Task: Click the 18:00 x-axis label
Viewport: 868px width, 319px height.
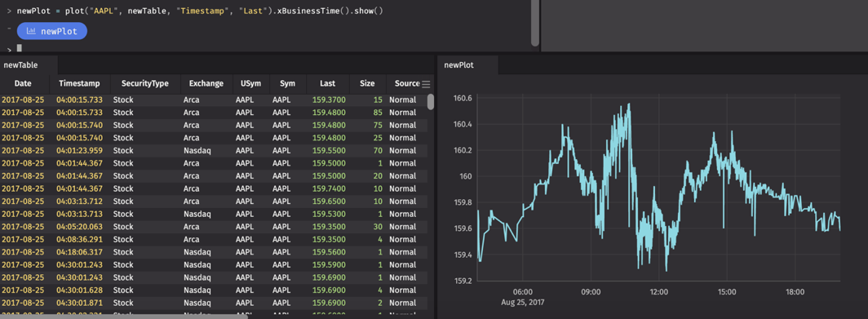Action: (795, 292)
